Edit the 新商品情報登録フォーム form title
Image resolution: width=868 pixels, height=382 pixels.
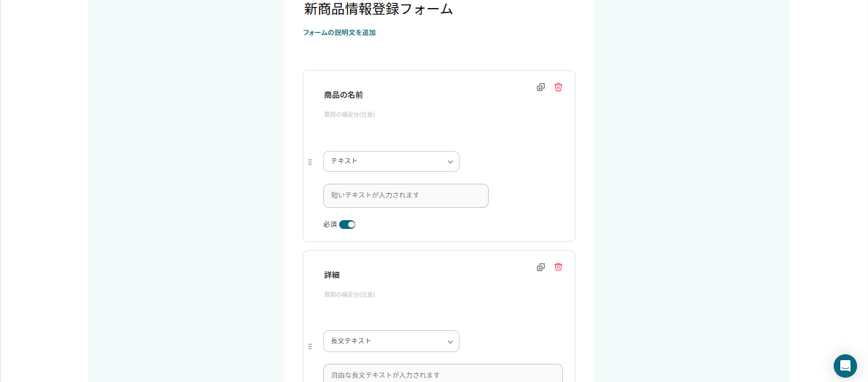379,9
